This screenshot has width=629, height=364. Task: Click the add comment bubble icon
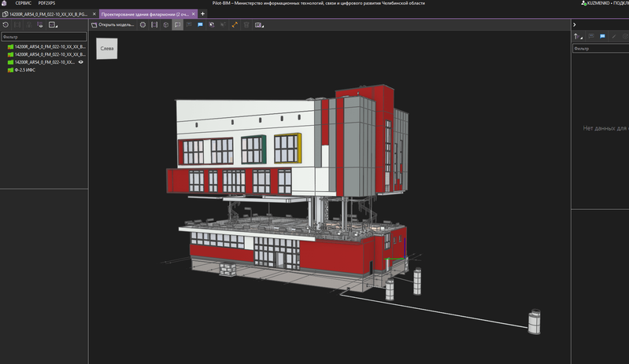tap(189, 25)
